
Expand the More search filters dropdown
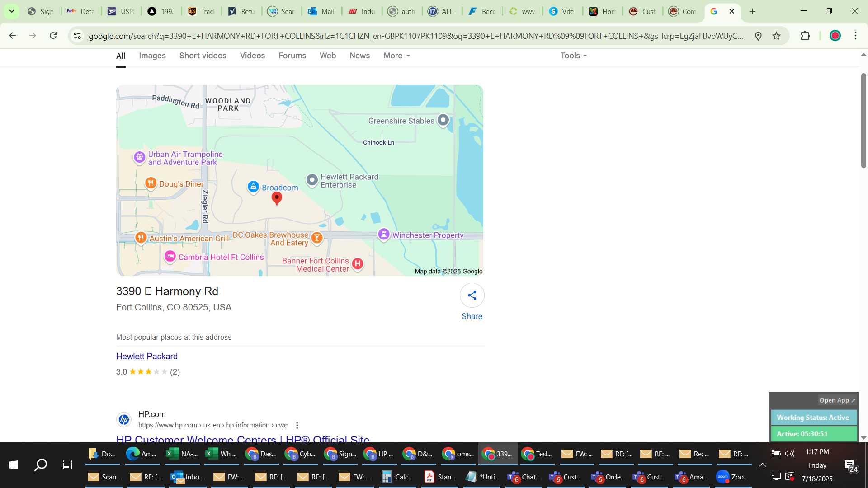coord(397,56)
